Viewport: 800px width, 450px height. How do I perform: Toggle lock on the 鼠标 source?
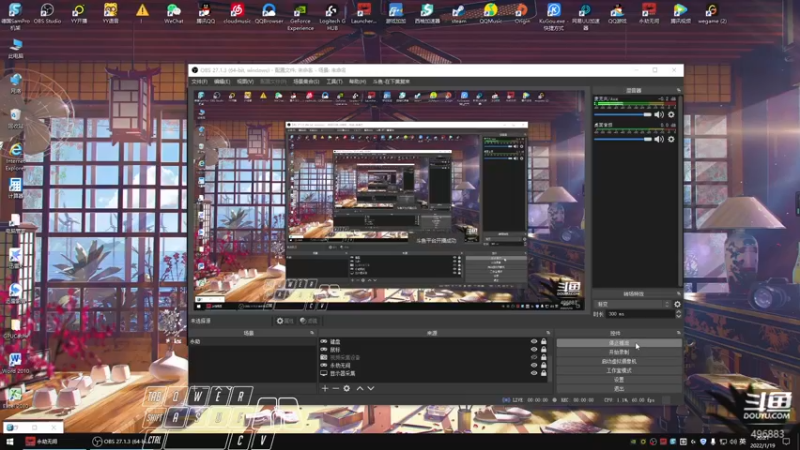click(543, 349)
